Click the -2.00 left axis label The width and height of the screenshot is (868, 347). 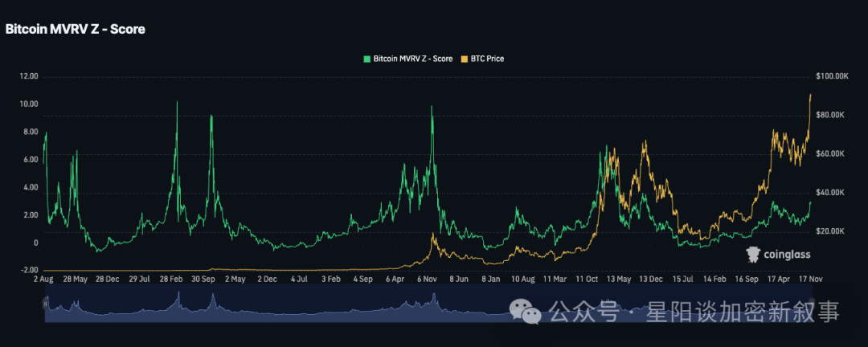(x=29, y=271)
